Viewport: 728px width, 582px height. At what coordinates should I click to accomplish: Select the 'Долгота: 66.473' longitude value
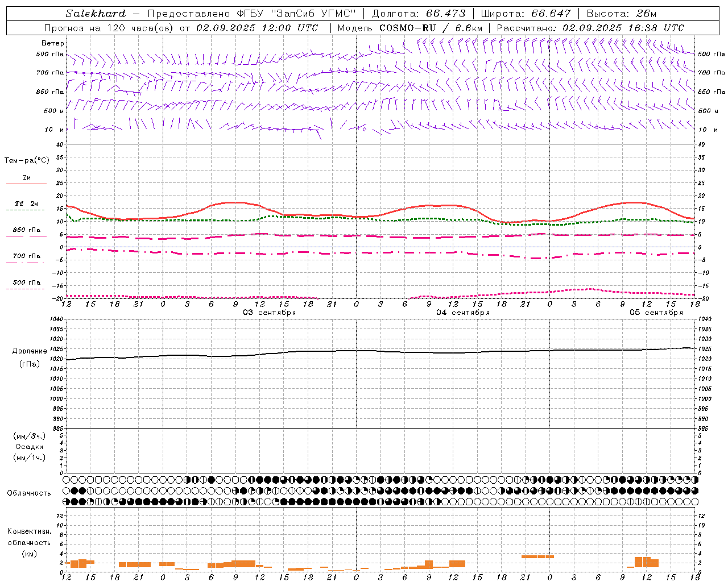[x=419, y=14]
